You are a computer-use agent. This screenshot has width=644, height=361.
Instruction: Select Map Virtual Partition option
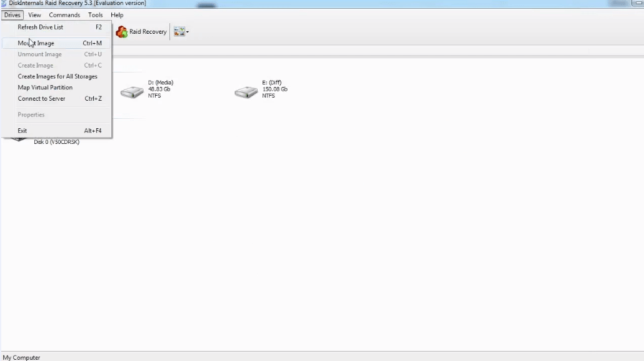coord(45,88)
